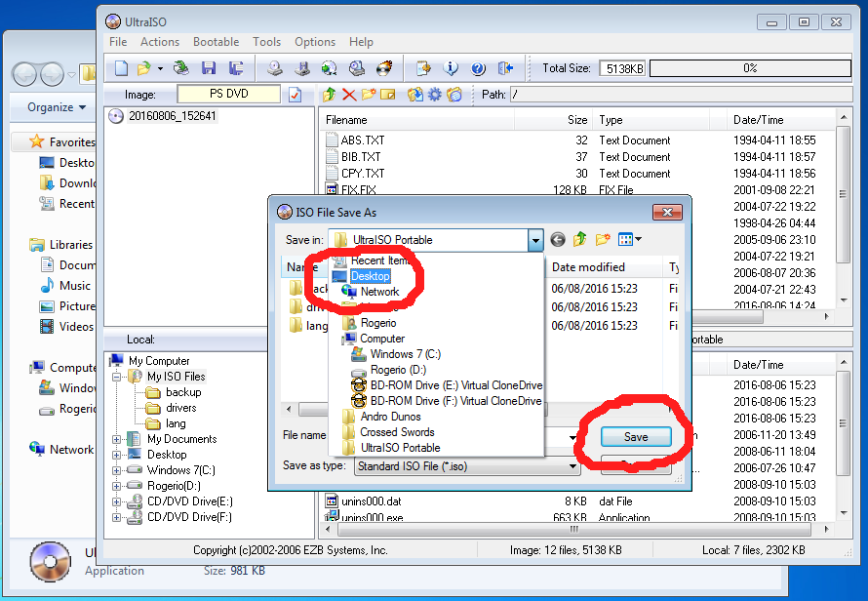868x601 pixels.
Task: Click the Back arrow icon in Save dialog
Action: 558,239
